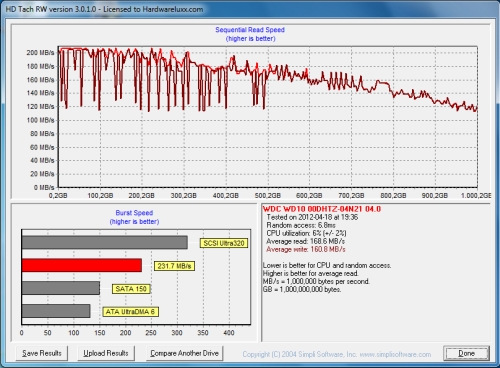Image resolution: width=500 pixels, height=368 pixels.
Task: Select the gray SCSI Ultra320 bar
Action: click(x=105, y=242)
